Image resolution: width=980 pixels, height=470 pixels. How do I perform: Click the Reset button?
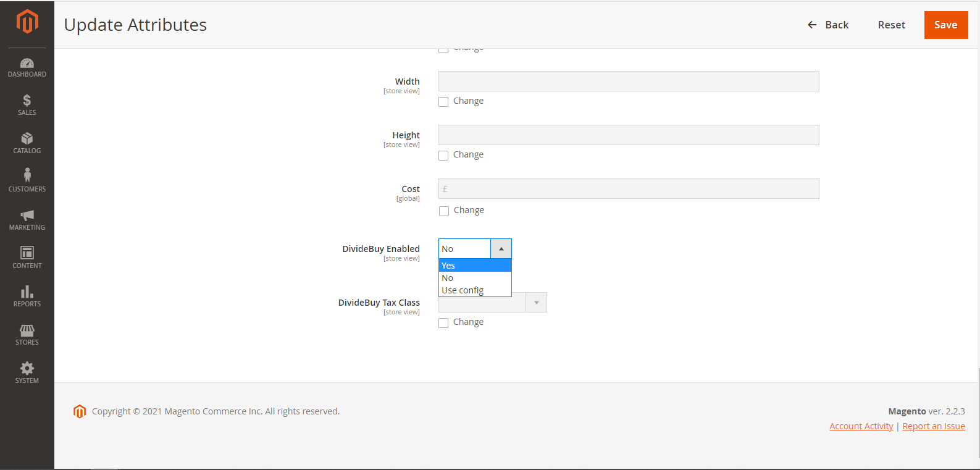coord(891,25)
